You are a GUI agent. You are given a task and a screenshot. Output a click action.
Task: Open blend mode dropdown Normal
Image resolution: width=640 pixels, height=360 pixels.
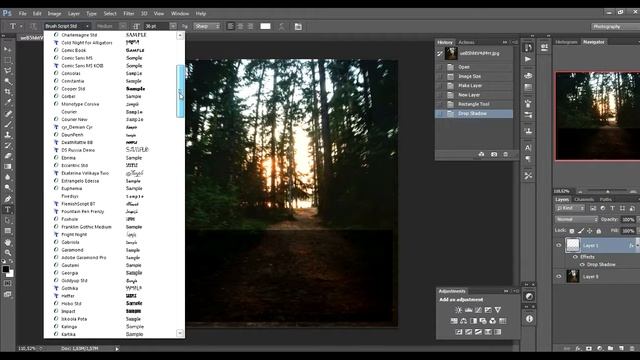(x=576, y=219)
